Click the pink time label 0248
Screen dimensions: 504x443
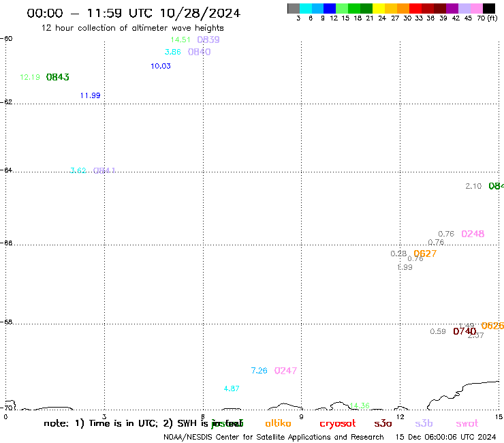(473, 234)
